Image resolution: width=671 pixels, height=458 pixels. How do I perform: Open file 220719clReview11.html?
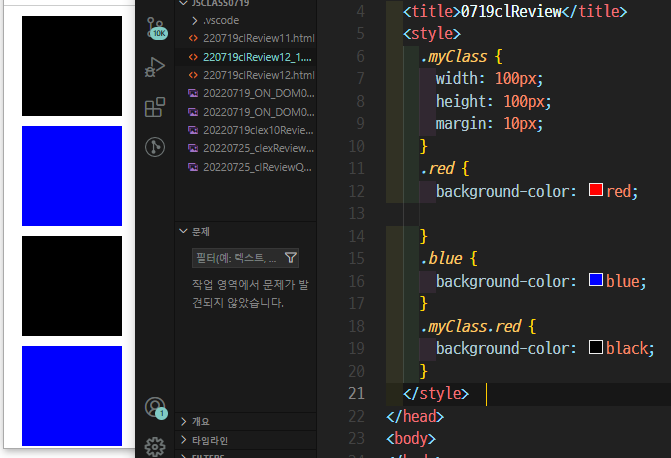(258, 38)
